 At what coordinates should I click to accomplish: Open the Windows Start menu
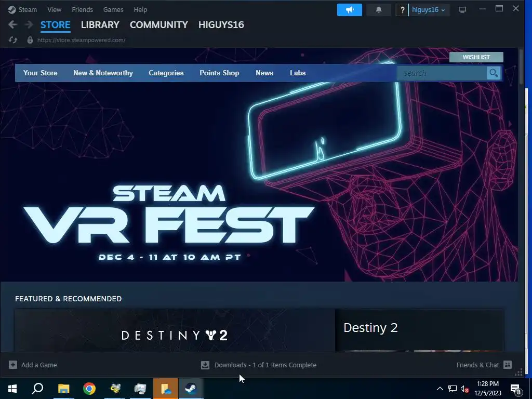[12, 389]
